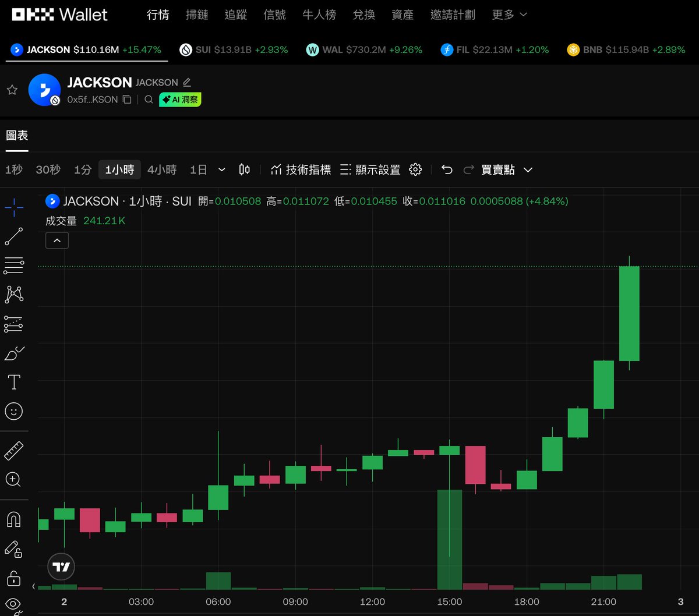Screen dimensions: 699x616
Task: Select the 1秒 timeframe
Action: click(x=14, y=169)
